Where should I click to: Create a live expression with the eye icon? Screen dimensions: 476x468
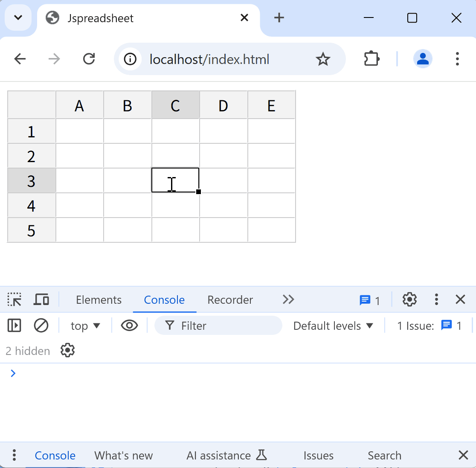click(129, 326)
